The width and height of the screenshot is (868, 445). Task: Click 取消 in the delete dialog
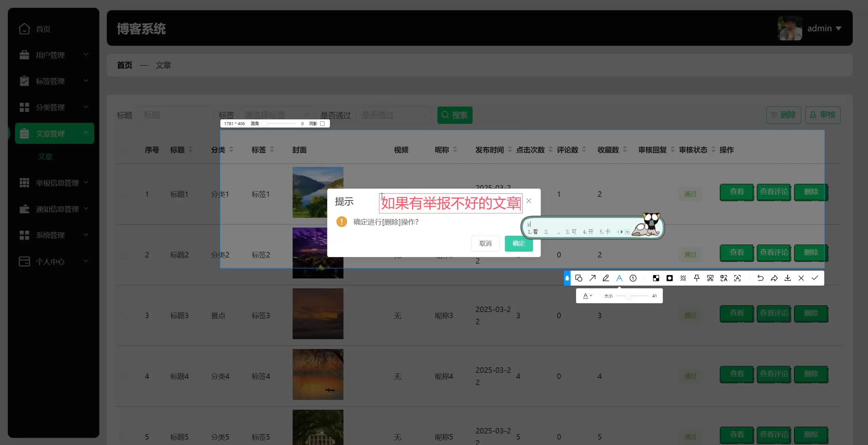tap(486, 244)
